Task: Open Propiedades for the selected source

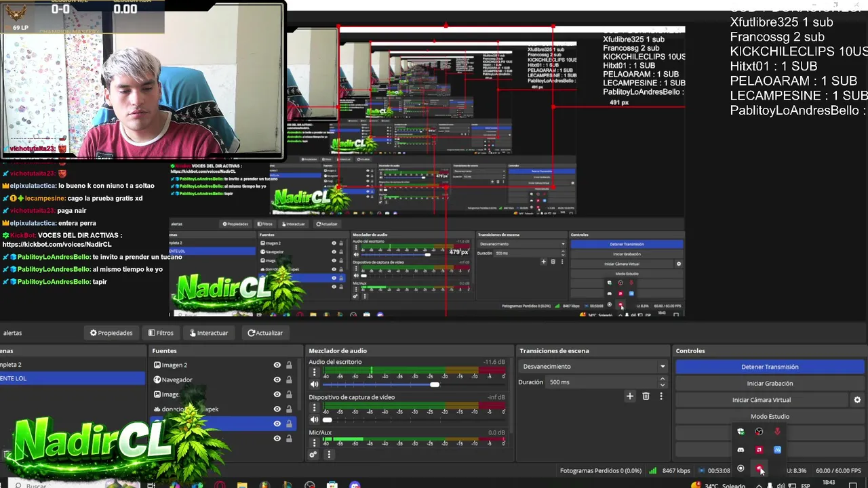Action: (x=111, y=333)
